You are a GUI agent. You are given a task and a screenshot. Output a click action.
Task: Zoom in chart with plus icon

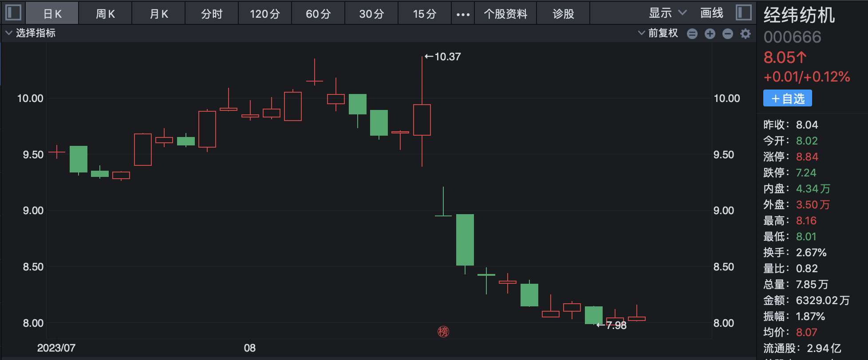[x=710, y=34]
